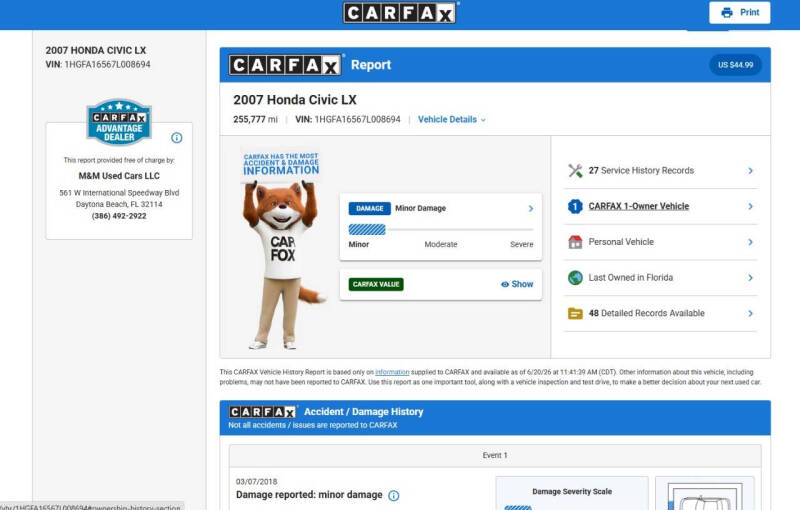Viewport: 800px width, 510px height.
Task: Expand the 1-Owner Vehicle chevron
Action: point(750,207)
